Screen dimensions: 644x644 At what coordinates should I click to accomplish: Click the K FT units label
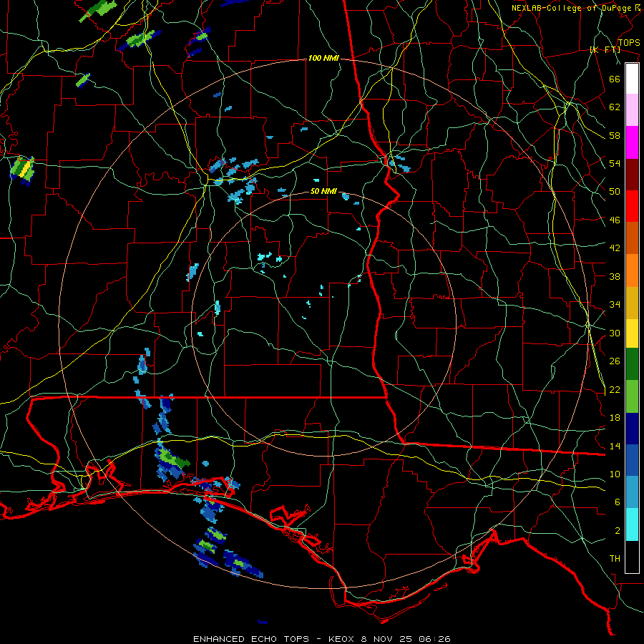tap(605, 50)
